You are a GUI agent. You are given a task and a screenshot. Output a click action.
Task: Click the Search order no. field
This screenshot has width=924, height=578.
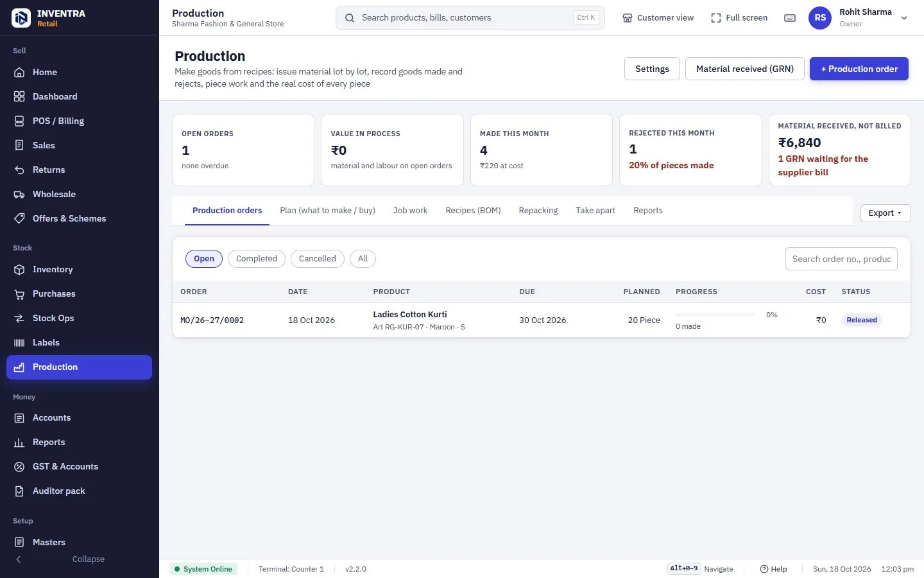click(841, 259)
